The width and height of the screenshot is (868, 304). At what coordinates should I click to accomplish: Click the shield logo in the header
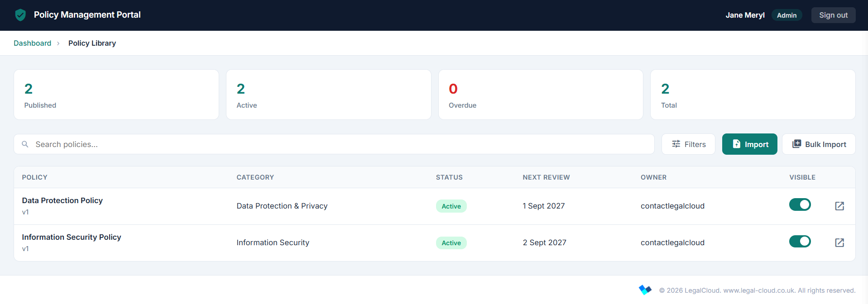(x=20, y=15)
